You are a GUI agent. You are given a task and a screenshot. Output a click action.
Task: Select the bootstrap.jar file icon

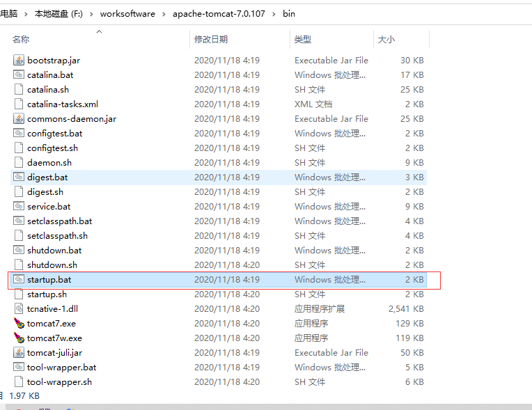pyautogui.click(x=19, y=60)
